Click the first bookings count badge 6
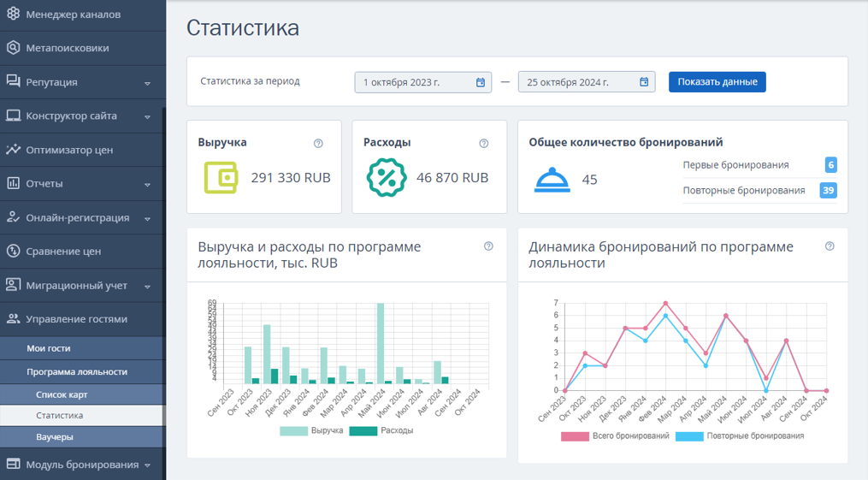 click(x=830, y=165)
